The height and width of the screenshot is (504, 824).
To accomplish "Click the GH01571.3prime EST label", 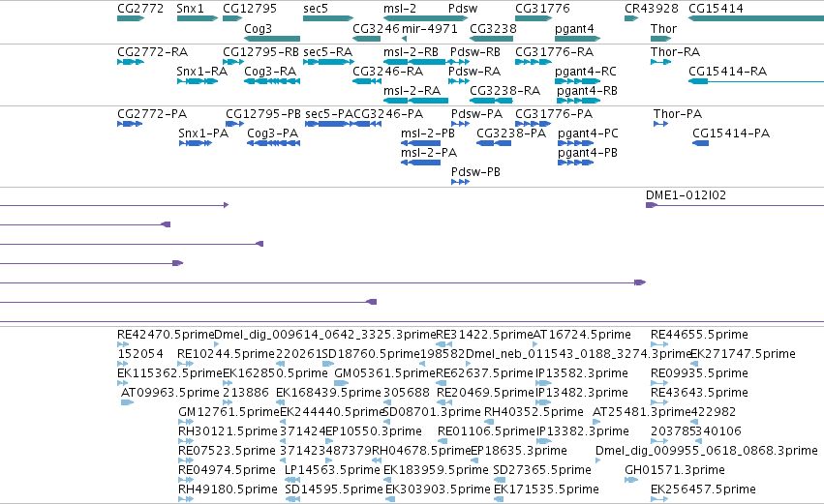I will [675, 470].
